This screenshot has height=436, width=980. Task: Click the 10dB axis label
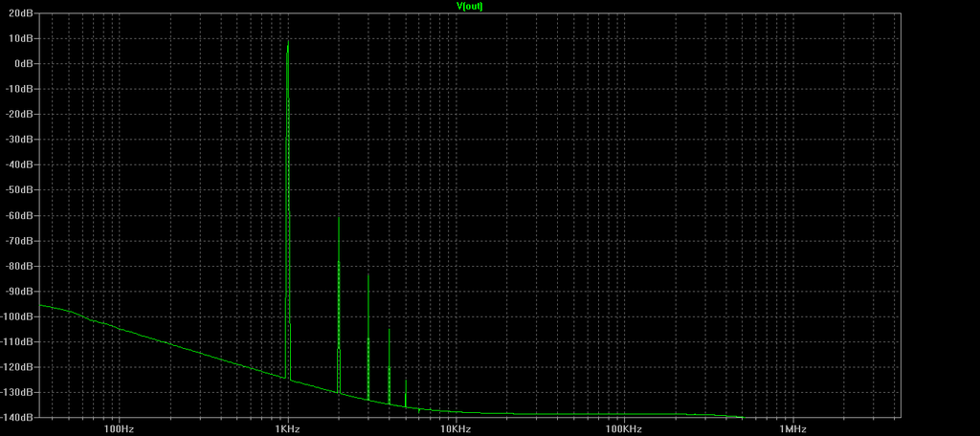pyautogui.click(x=22, y=39)
